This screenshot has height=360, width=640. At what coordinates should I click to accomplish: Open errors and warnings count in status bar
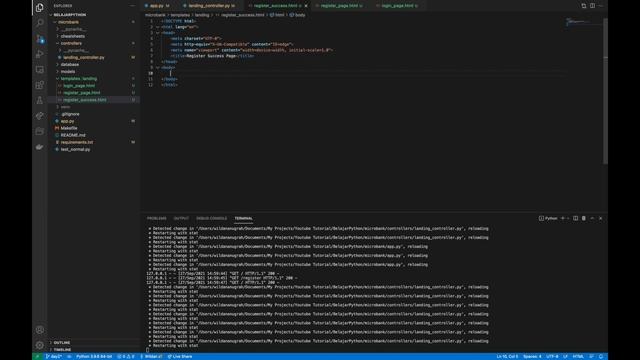pyautogui.click(x=126, y=357)
